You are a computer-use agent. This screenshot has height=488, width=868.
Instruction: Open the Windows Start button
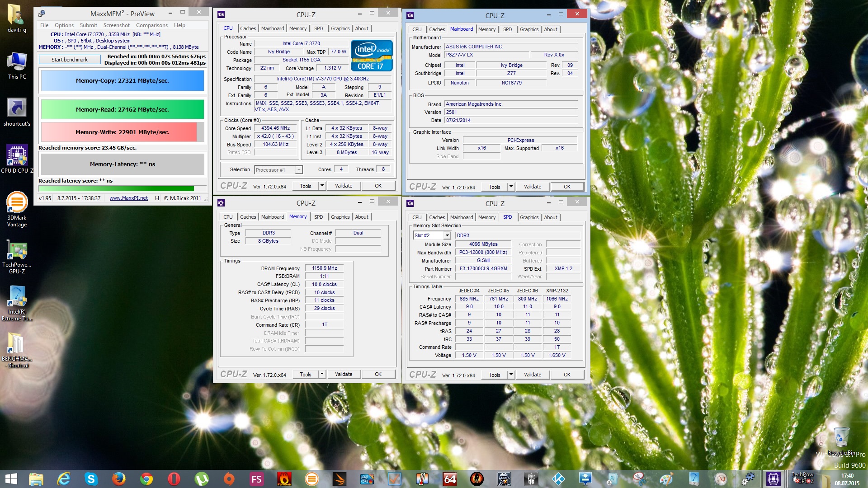[11, 479]
